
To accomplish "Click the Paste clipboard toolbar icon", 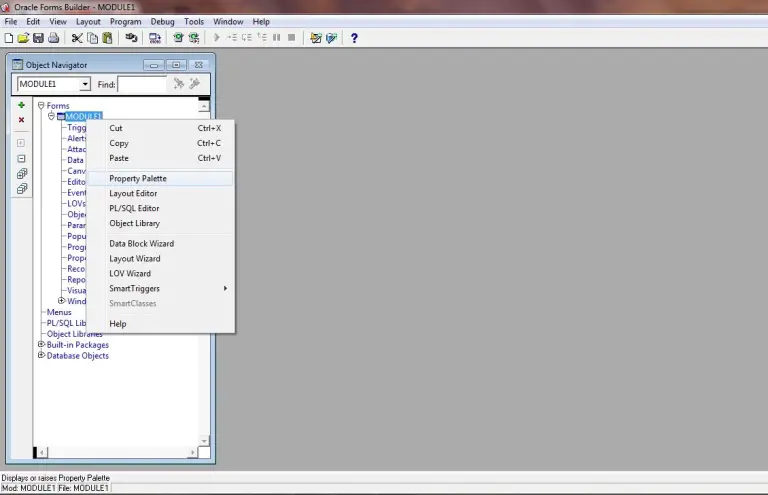I will pos(107,38).
